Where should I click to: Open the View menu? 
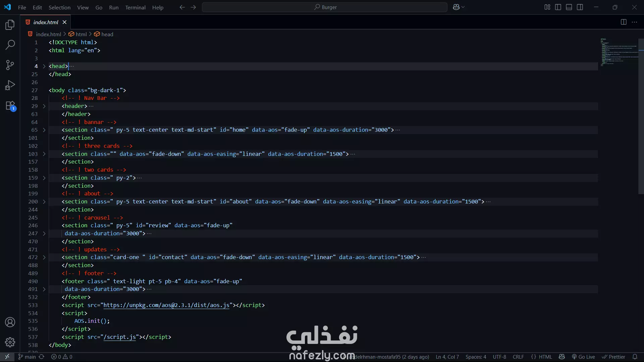pyautogui.click(x=83, y=7)
